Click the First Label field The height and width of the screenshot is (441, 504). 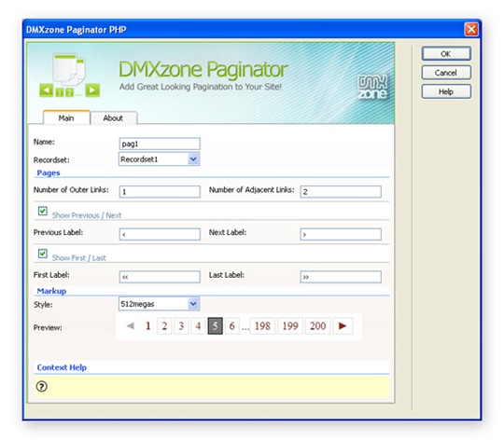click(x=160, y=277)
